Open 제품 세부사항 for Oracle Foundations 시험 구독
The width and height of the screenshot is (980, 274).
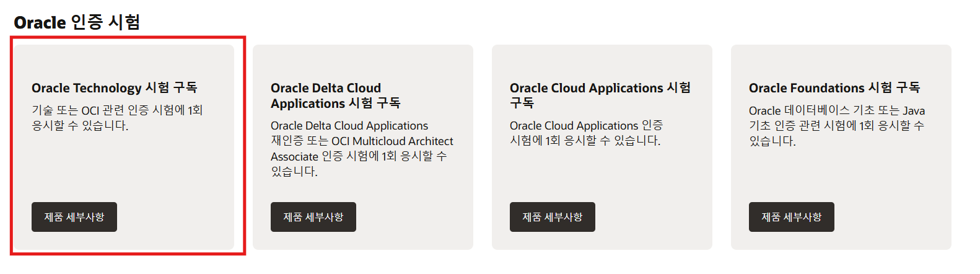click(792, 217)
